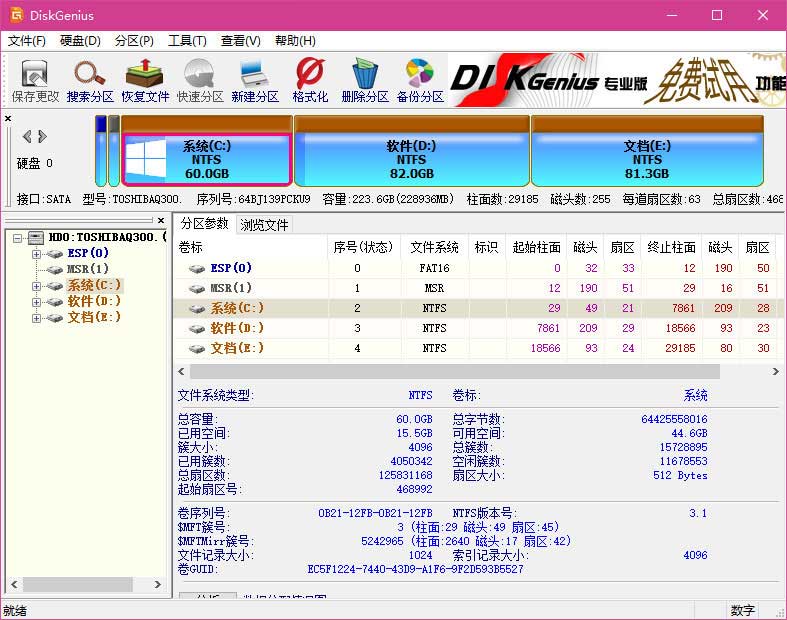Click partition table horizontal scrollbar left arrow
This screenshot has width=787, height=620.
pyautogui.click(x=181, y=371)
